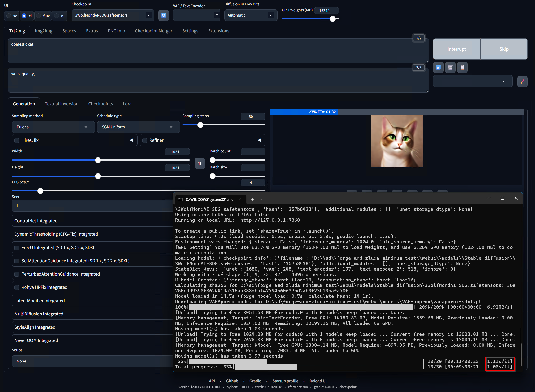Close the cmd terminal tab
535x392 pixels.
pos(240,199)
